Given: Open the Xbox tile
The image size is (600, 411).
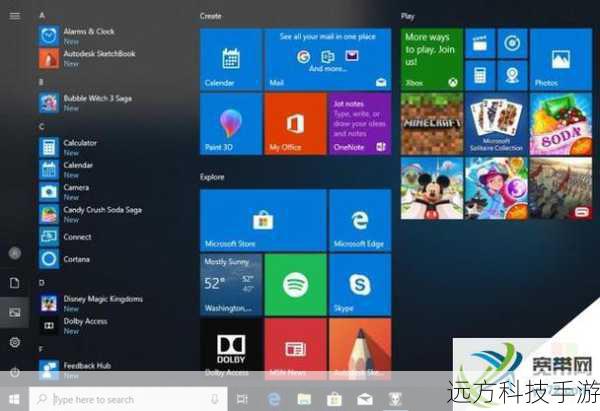Looking at the screenshot, I should pyautogui.click(x=432, y=59).
